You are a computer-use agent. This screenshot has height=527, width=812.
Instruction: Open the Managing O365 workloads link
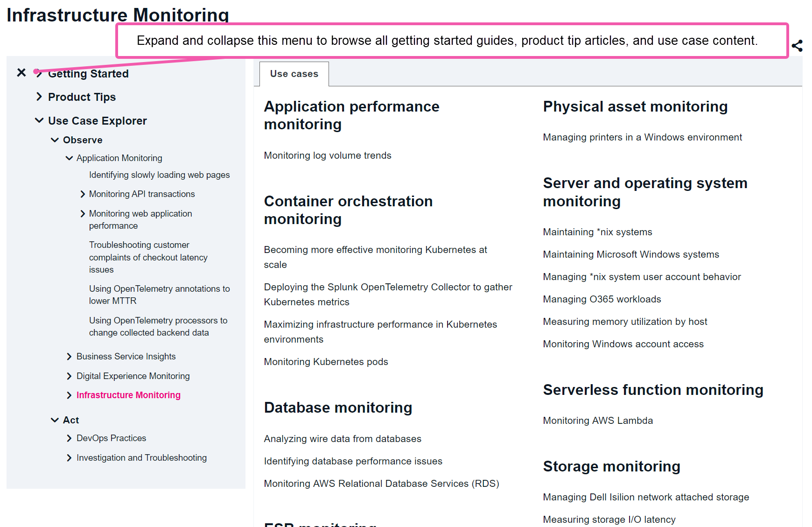click(602, 299)
